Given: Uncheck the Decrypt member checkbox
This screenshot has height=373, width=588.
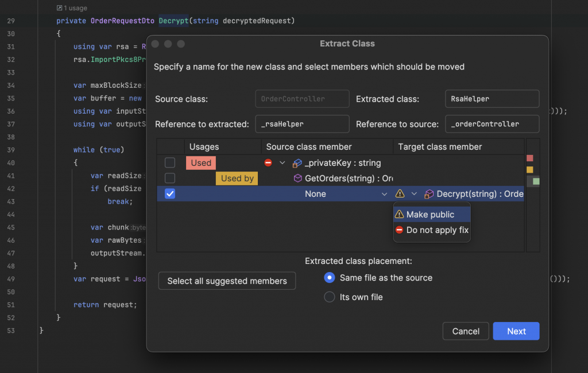Looking at the screenshot, I should tap(170, 194).
